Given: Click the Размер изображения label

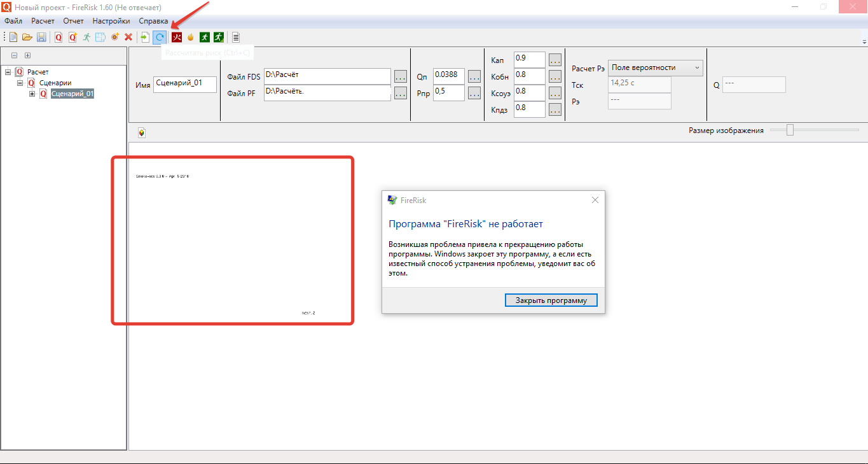Looking at the screenshot, I should coord(726,130).
